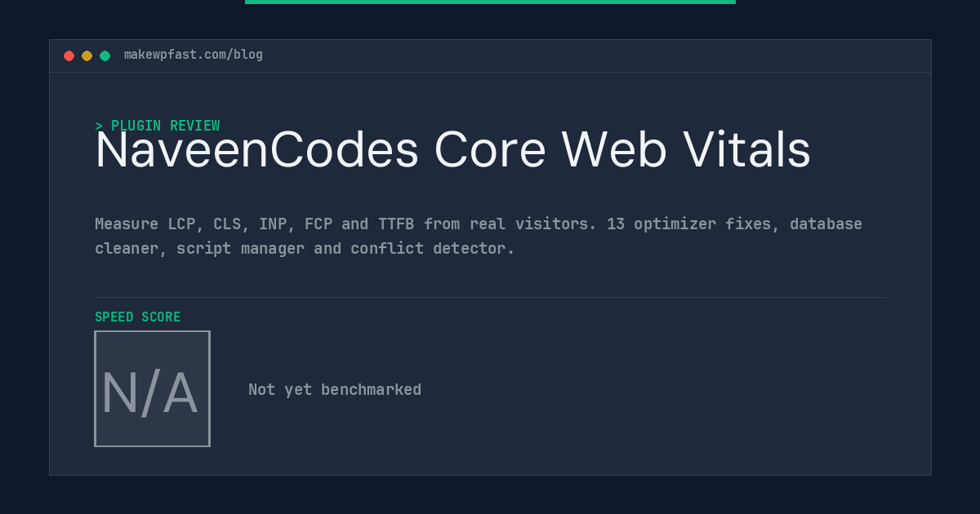
Task: Click the red close dot
Action: [x=69, y=55]
